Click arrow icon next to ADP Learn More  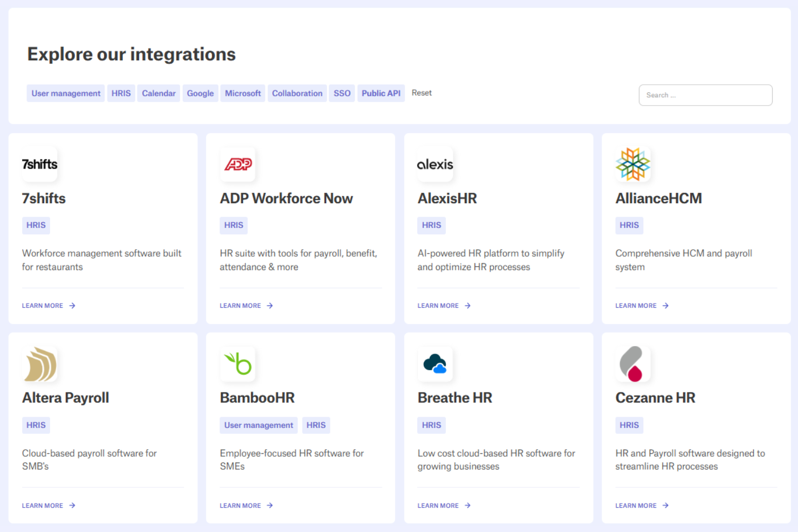[x=270, y=306]
